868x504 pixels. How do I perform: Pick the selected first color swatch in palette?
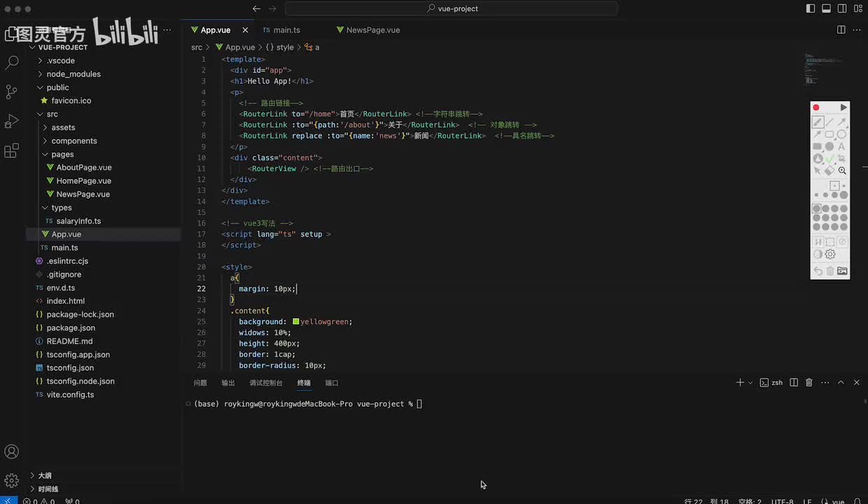click(816, 209)
